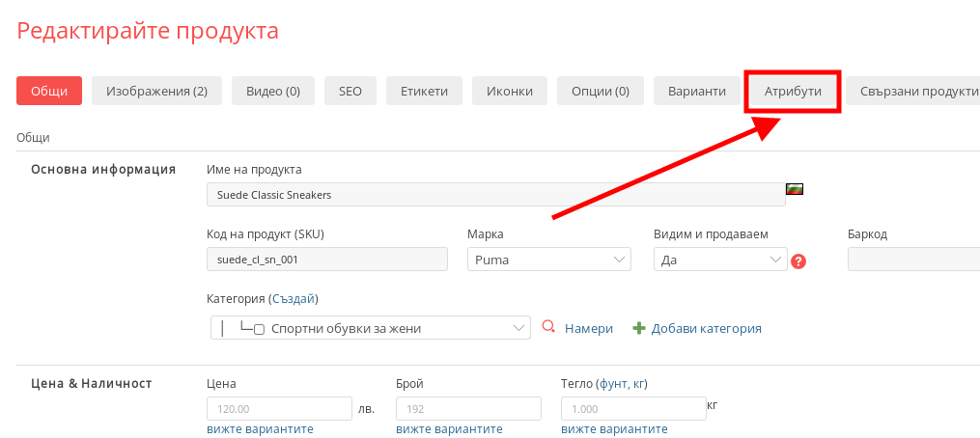980x438 pixels.
Task: Open the Етикети tab
Action: click(x=424, y=91)
